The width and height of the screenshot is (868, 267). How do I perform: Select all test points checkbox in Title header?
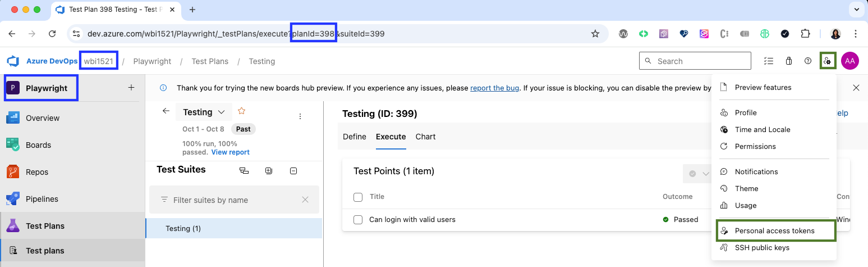pyautogui.click(x=358, y=197)
